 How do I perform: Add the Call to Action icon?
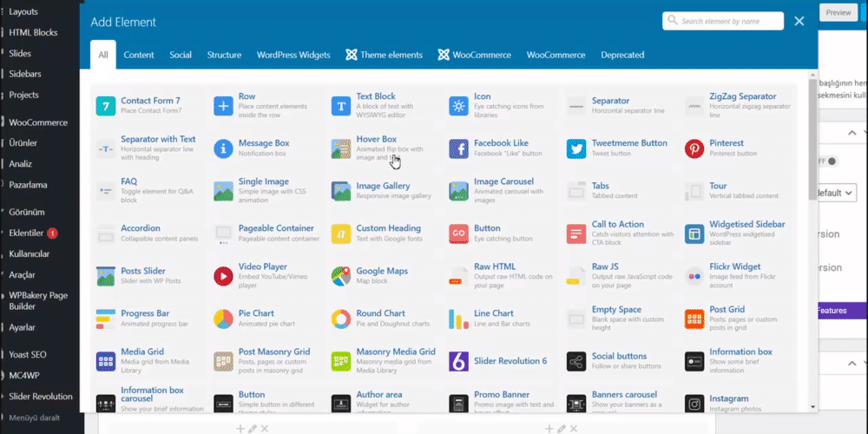576,233
